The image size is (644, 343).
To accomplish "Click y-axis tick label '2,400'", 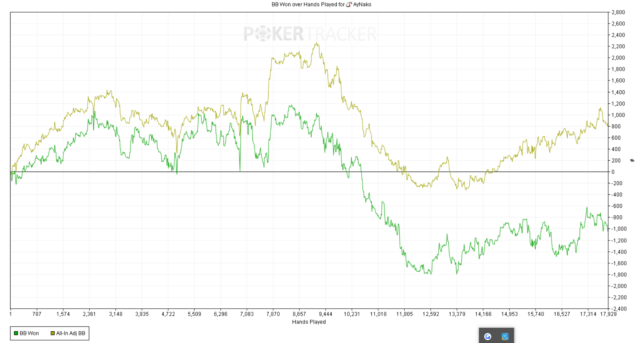I will [x=618, y=35].
